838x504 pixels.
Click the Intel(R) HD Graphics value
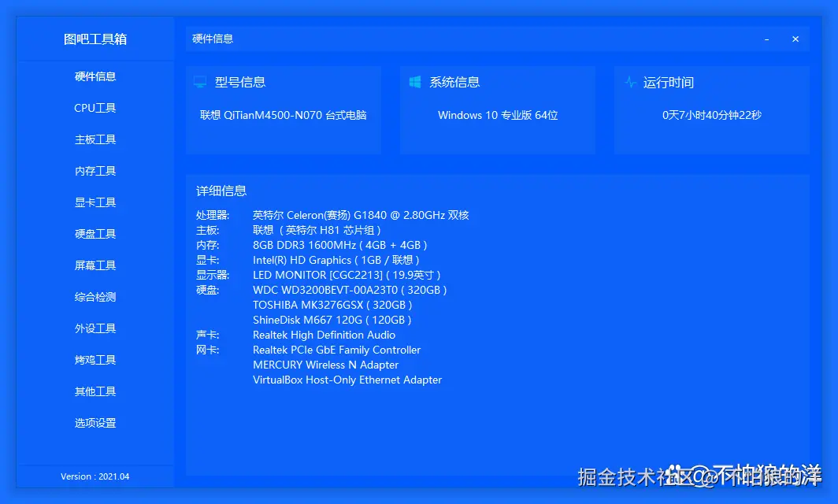[336, 260]
